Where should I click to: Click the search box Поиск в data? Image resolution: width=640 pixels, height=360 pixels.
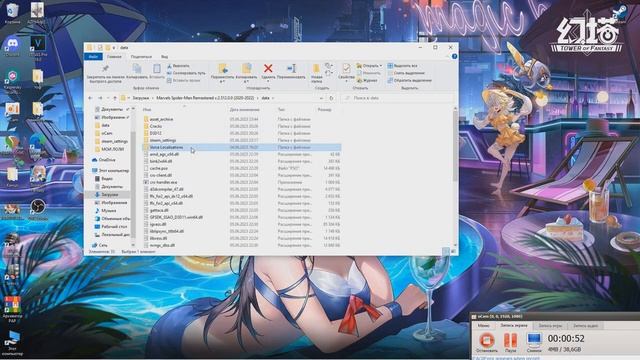(x=398, y=98)
